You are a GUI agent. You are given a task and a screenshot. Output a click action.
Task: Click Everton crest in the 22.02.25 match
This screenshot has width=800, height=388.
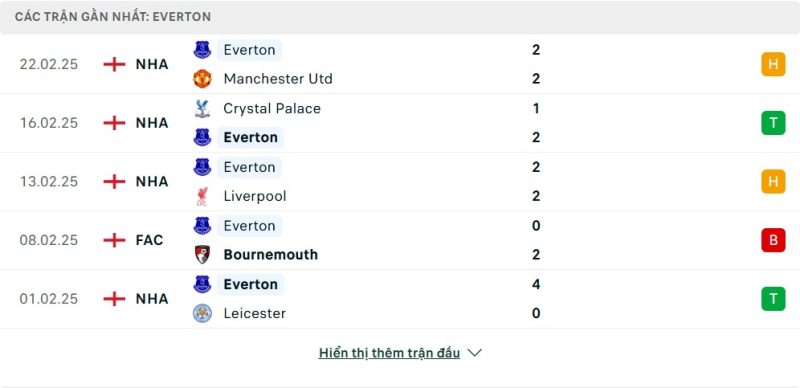coord(202,50)
